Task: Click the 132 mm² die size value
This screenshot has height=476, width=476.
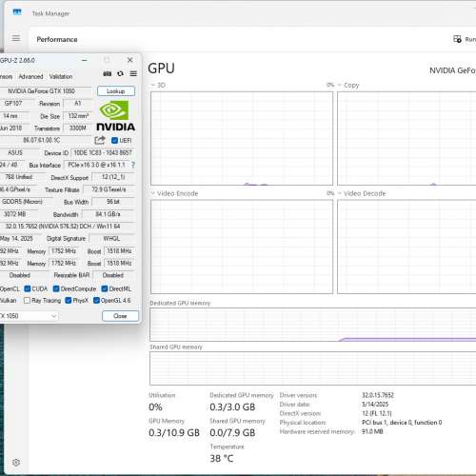Action: (78, 116)
